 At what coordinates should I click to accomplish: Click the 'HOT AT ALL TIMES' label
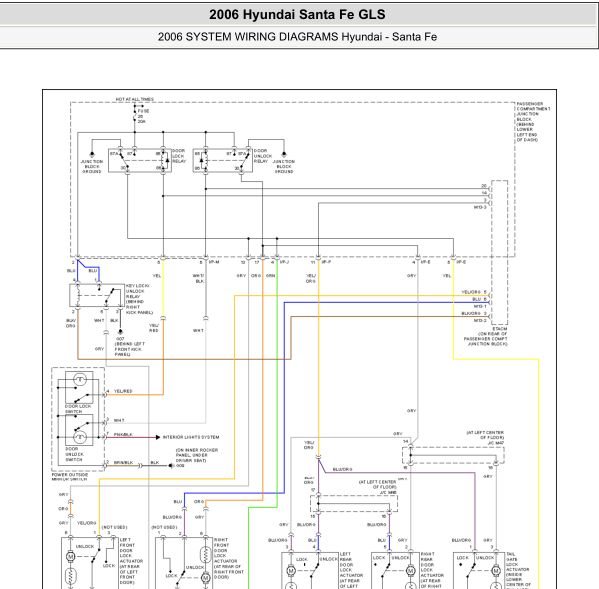point(134,99)
